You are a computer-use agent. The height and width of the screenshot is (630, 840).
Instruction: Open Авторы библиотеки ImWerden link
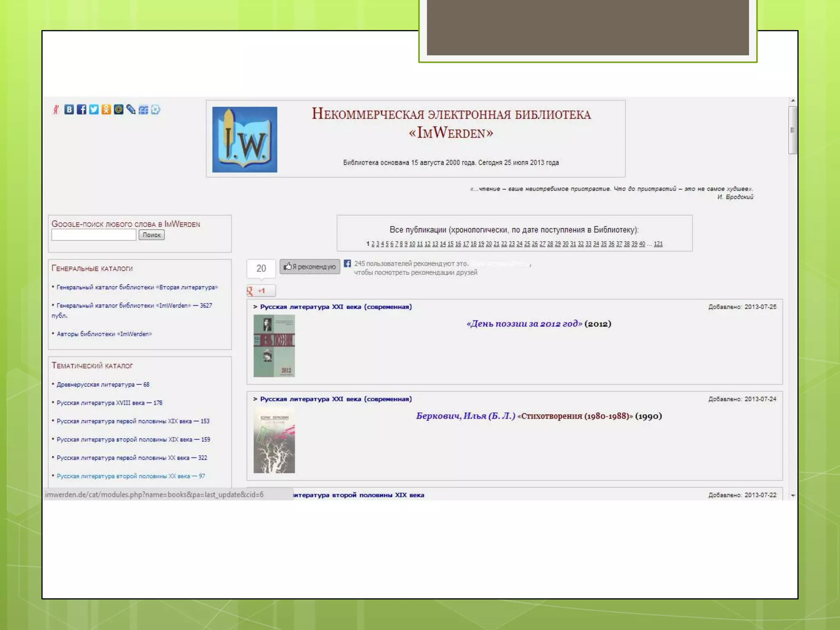[104, 334]
